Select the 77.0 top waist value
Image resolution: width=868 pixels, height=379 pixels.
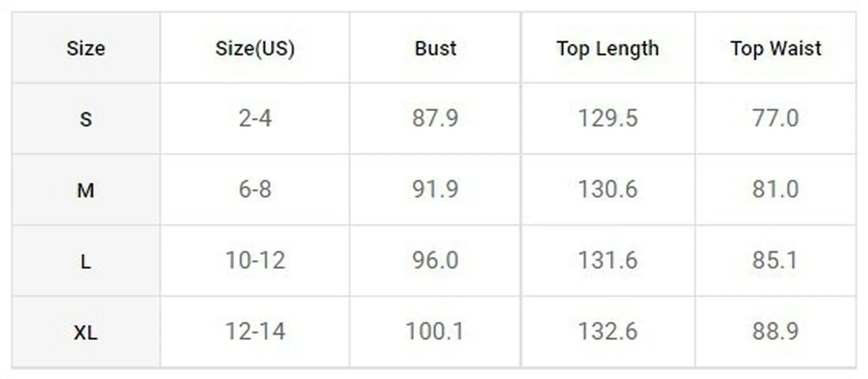776,118
